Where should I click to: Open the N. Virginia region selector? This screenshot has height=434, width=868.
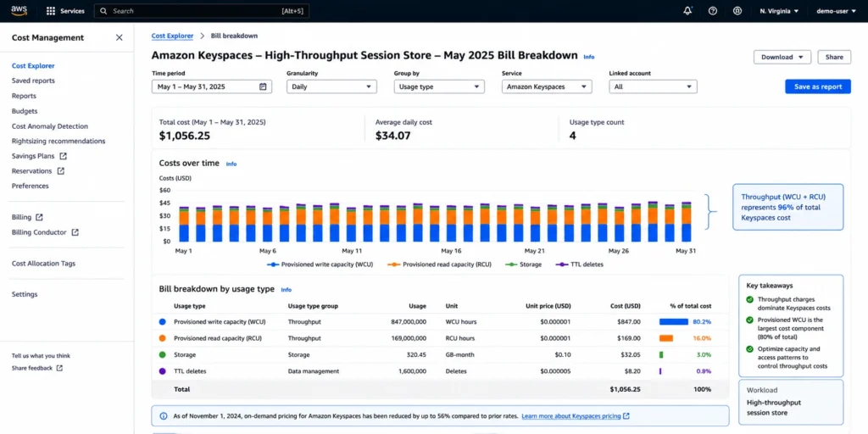[779, 11]
